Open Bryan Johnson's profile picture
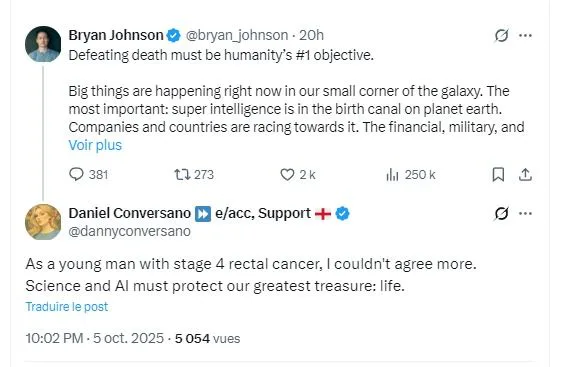The width and height of the screenshot is (563, 367). 43,44
